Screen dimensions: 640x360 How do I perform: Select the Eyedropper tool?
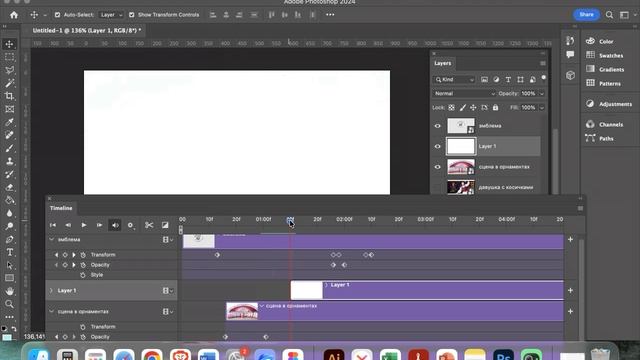9,122
